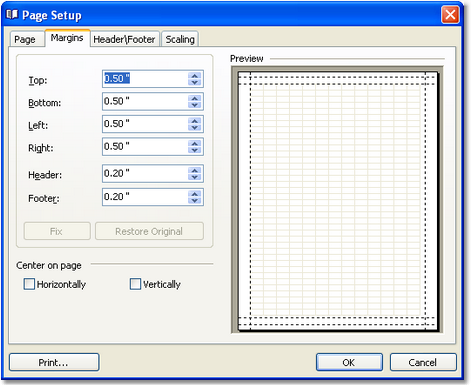Screen dimensions: 471x387
Task: Increase the Header margin with up arrow
Action: [195, 170]
